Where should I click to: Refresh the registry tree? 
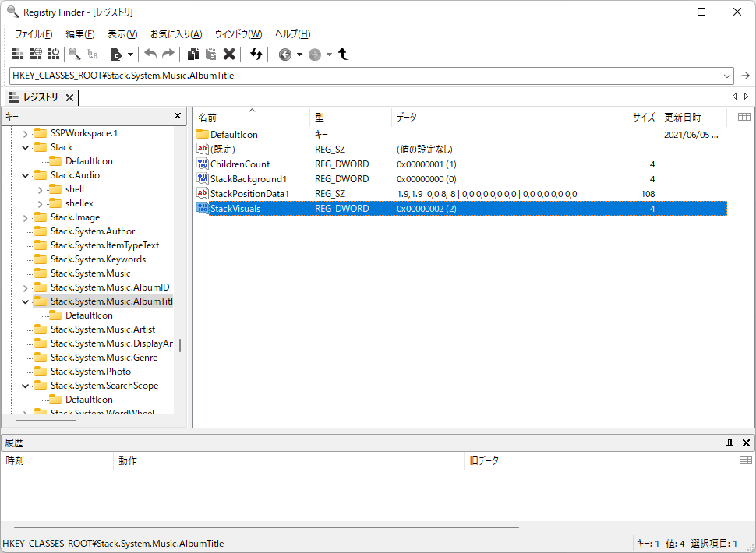(257, 53)
